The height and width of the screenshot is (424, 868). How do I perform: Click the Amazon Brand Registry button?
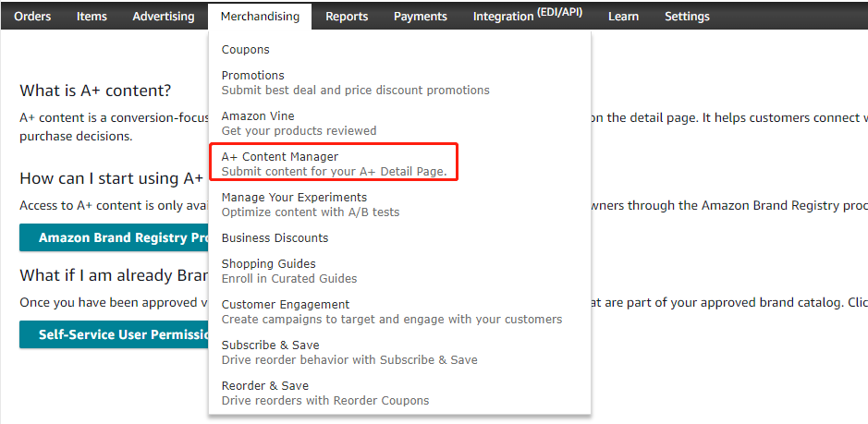coord(114,237)
